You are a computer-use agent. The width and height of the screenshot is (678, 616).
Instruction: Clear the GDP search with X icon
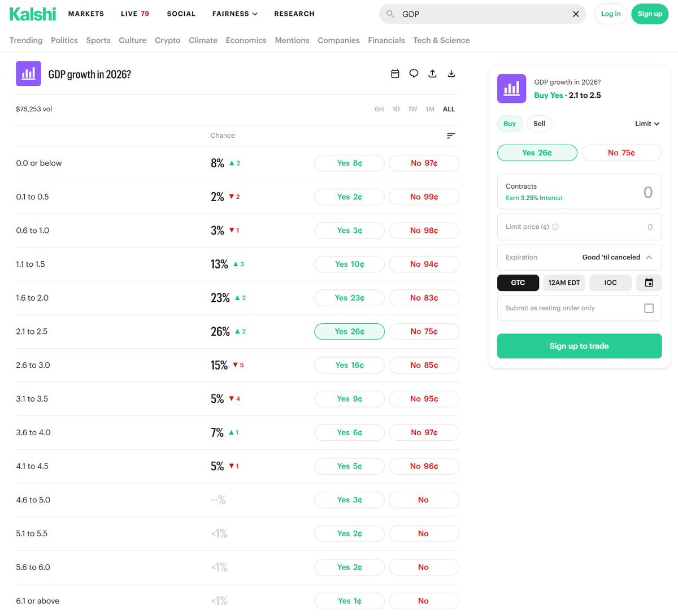pyautogui.click(x=576, y=14)
